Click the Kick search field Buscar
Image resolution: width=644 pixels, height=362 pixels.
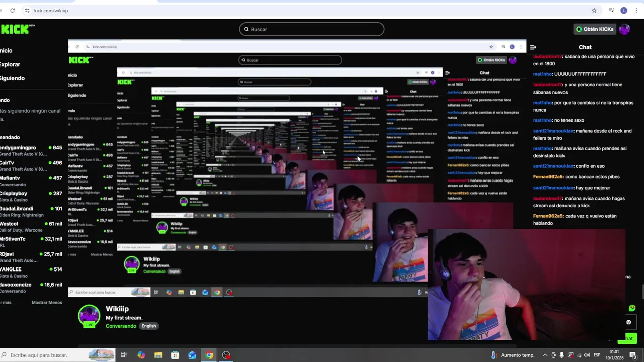[312, 29]
